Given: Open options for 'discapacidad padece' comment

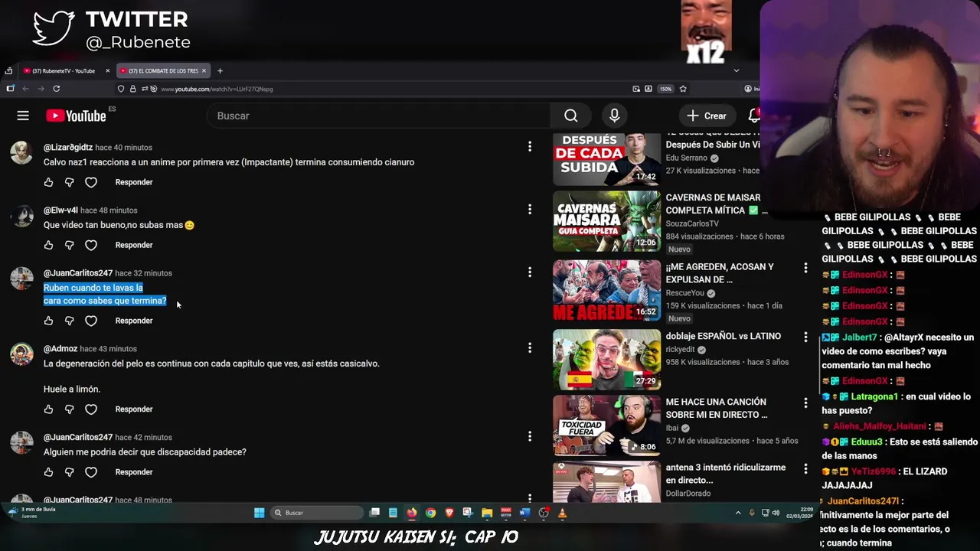Looking at the screenshot, I should pos(529,436).
